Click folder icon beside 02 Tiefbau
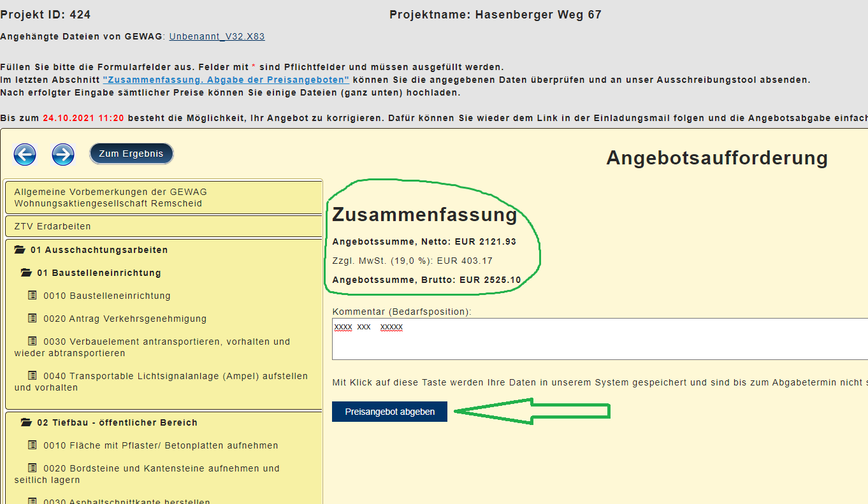This screenshot has height=504, width=868. pyautogui.click(x=26, y=423)
